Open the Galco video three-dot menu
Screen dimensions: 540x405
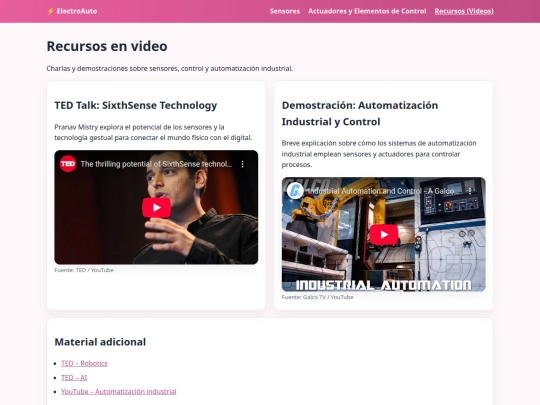click(x=470, y=191)
